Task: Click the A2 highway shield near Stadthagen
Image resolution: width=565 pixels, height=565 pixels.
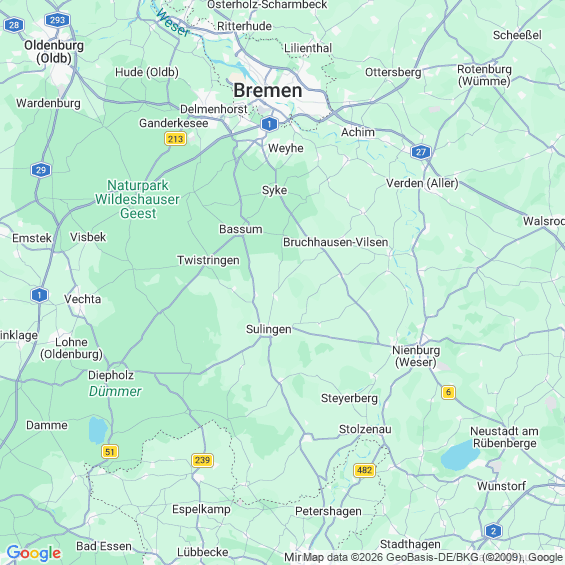Action: 493,531
